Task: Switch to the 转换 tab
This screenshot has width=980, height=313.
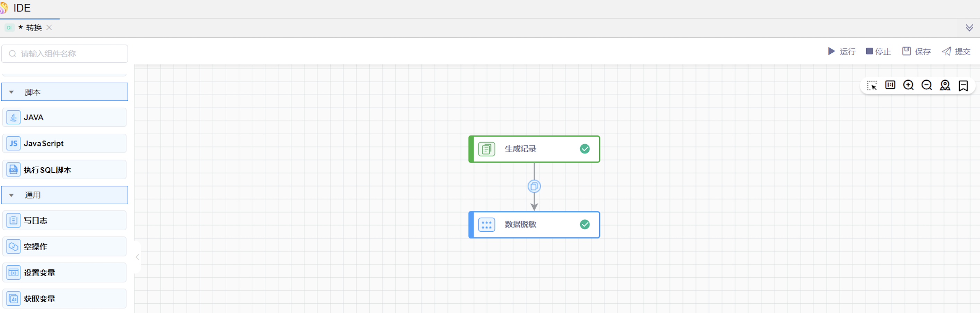Action: (x=34, y=28)
